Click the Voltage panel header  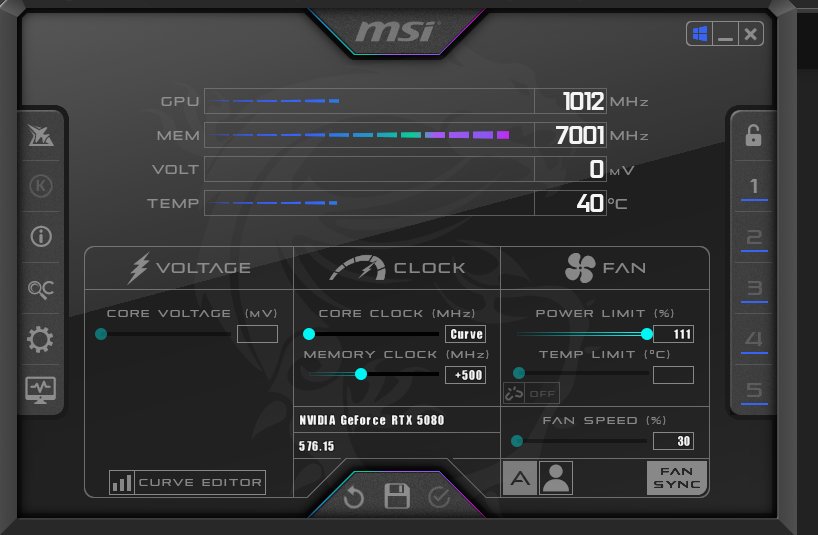click(x=189, y=268)
